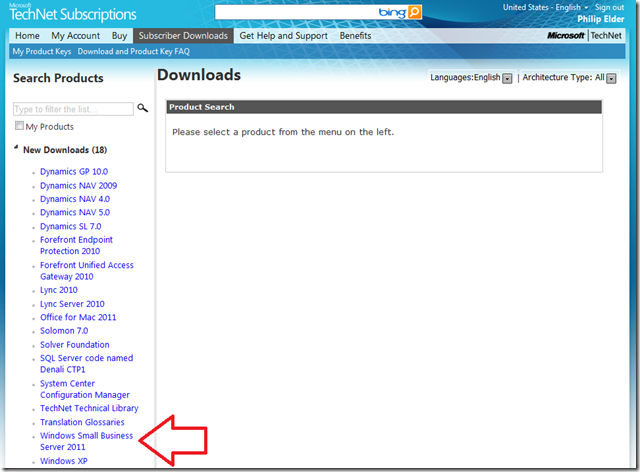Click the Type to filter the list field
Screen dimensions: 640x472
point(73,109)
